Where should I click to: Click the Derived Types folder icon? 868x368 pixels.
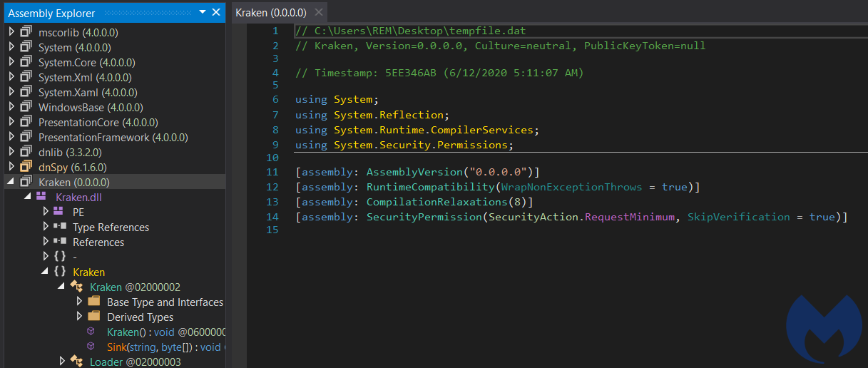[x=94, y=317]
